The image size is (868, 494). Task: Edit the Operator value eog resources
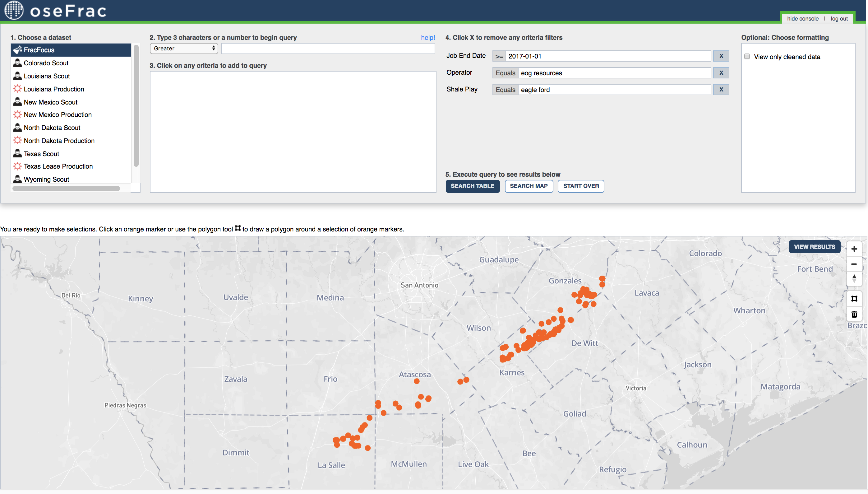click(614, 72)
